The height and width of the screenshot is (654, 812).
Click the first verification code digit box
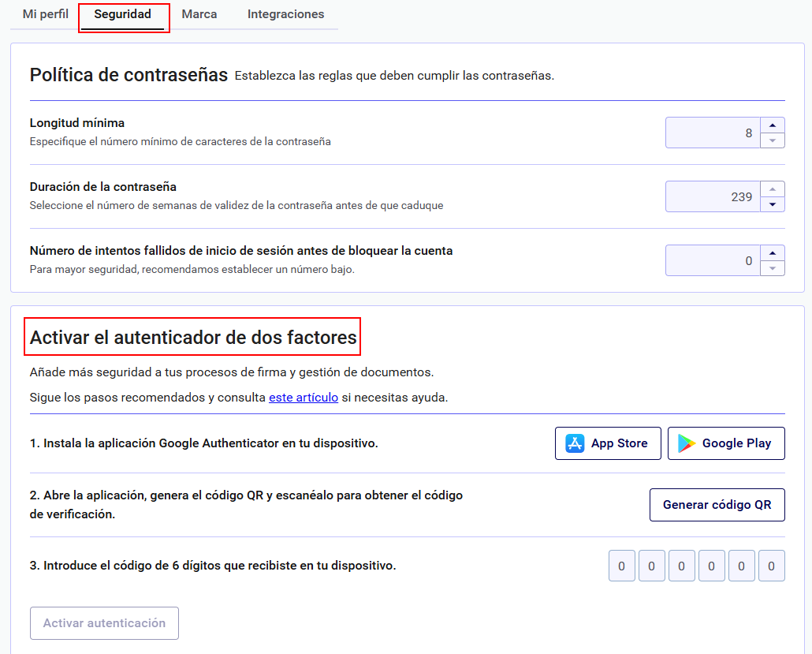(x=621, y=565)
